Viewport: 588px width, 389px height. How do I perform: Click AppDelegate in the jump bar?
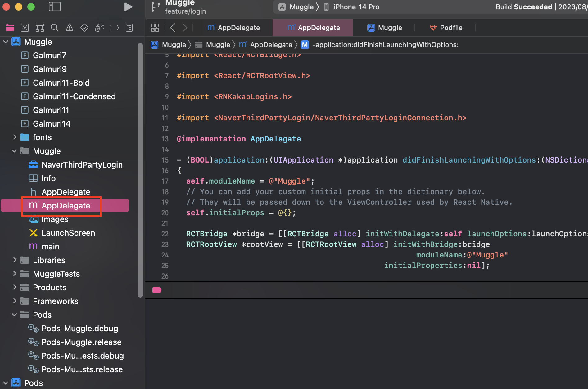pyautogui.click(x=266, y=45)
